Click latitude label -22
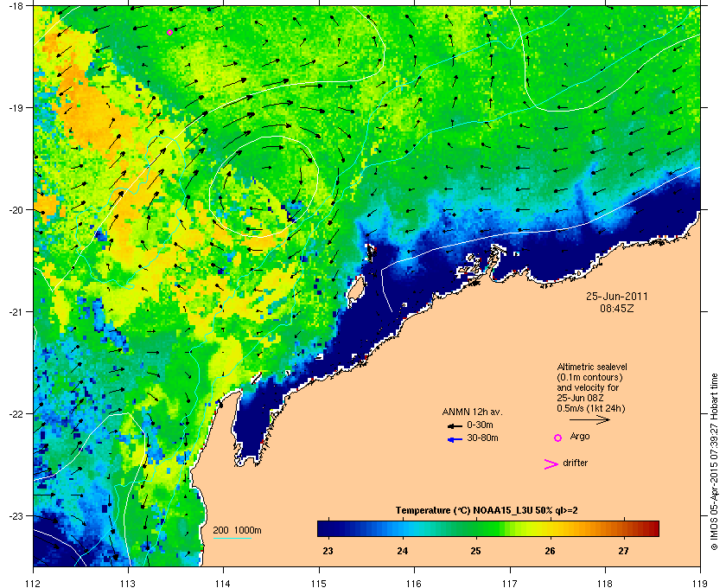Image resolution: width=726 pixels, height=588 pixels. point(15,413)
